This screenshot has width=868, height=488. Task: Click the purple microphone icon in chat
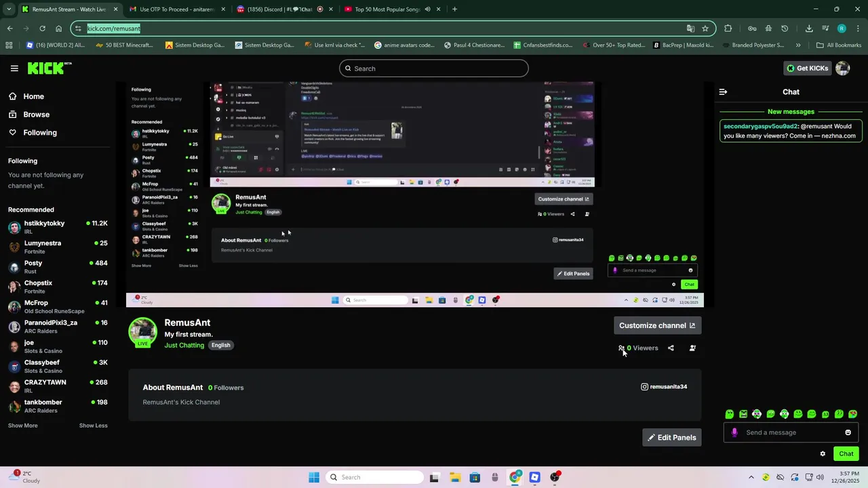[734, 432]
